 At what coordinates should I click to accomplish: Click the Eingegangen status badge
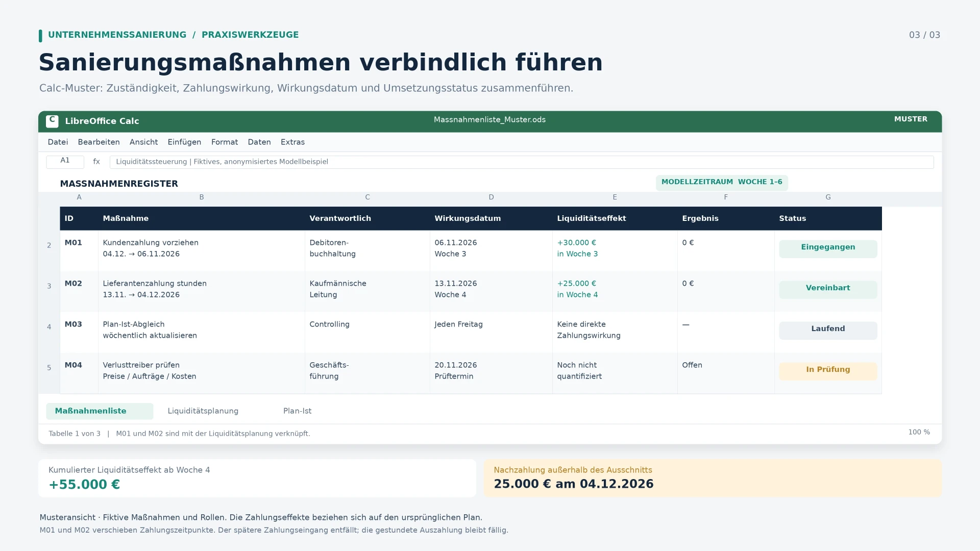(828, 248)
